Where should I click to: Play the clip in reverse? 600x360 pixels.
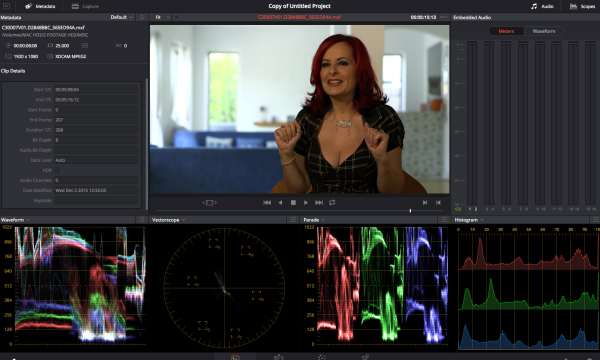280,202
